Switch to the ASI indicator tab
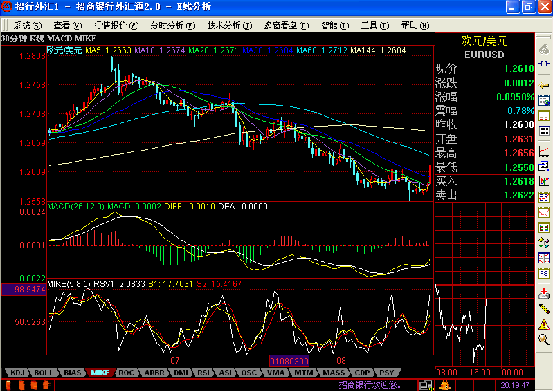This screenshot has height=392, width=553. [226, 373]
